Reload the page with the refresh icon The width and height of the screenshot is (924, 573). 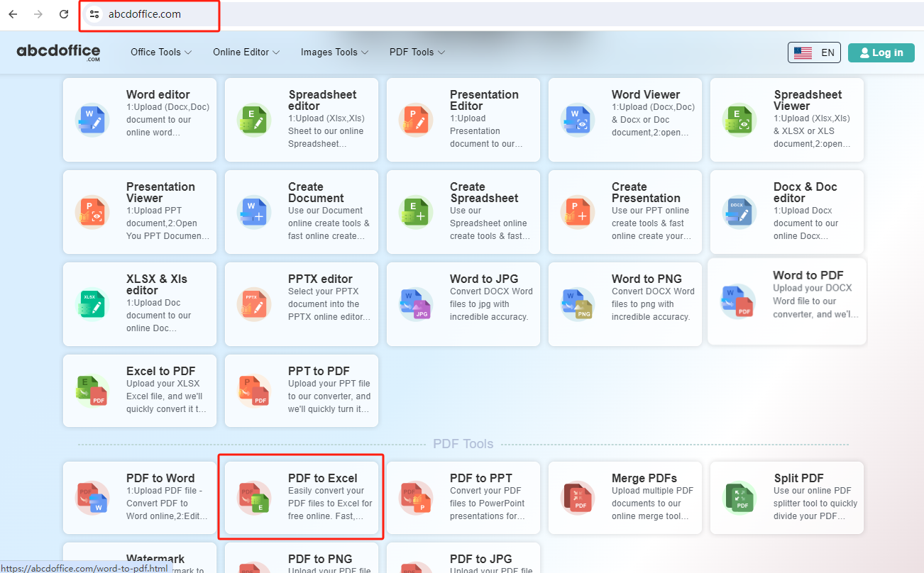click(x=64, y=14)
